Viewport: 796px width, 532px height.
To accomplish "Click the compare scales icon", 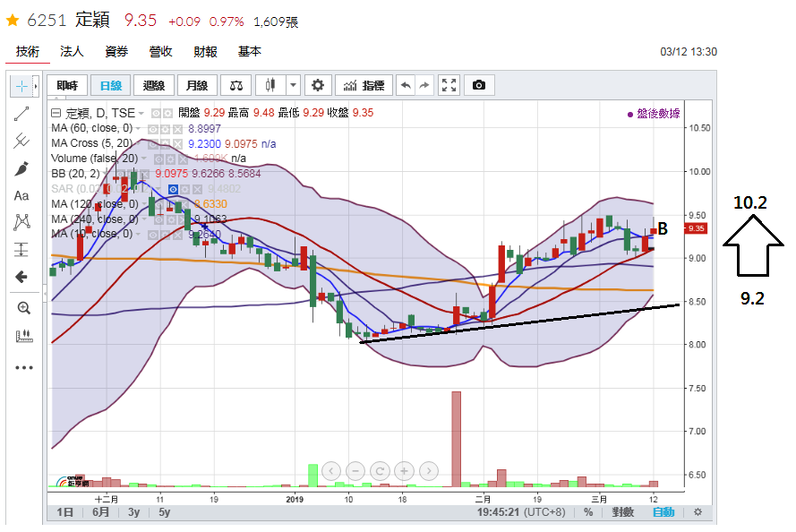I will click(236, 85).
